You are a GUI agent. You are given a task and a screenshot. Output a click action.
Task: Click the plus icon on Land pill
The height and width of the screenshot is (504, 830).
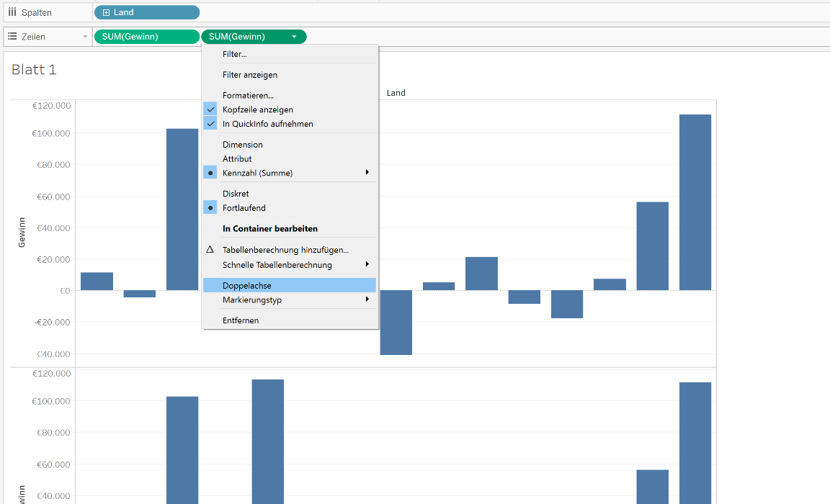click(x=106, y=12)
